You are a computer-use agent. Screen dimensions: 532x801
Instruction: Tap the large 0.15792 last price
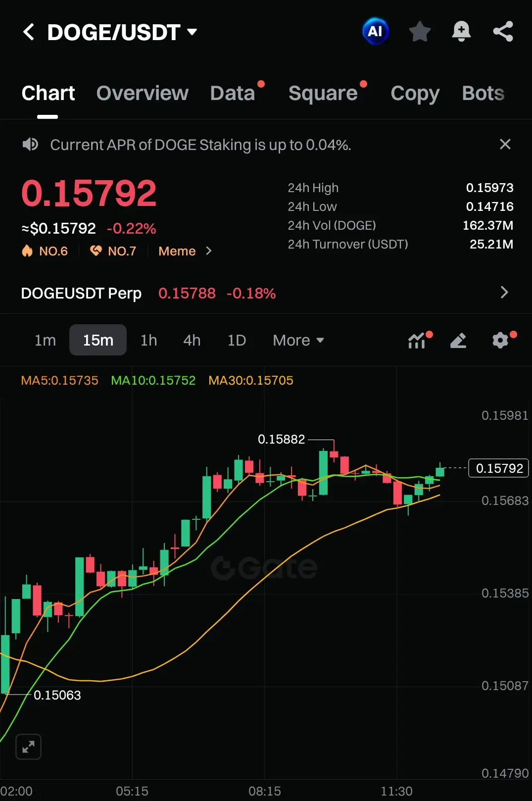coord(89,193)
